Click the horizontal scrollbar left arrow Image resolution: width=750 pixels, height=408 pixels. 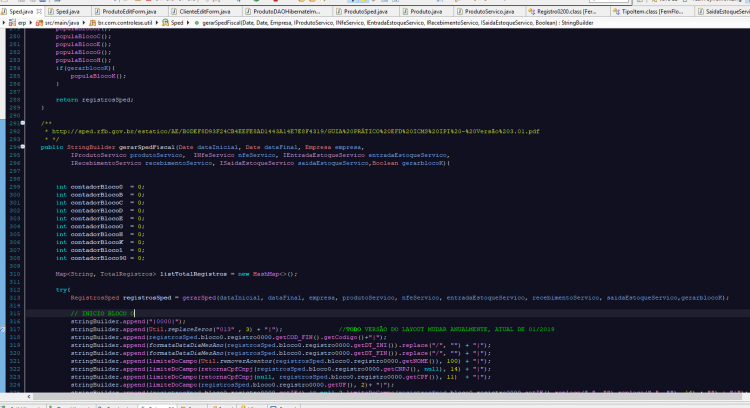tap(29, 397)
